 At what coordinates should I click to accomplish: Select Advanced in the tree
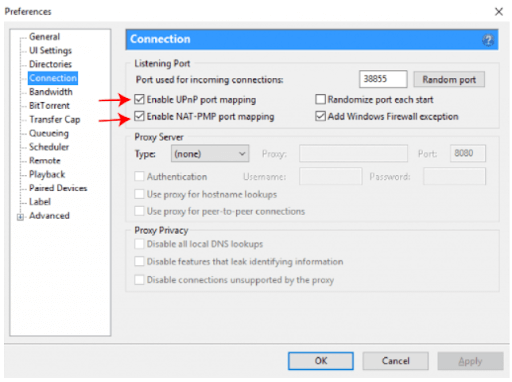[49, 216]
